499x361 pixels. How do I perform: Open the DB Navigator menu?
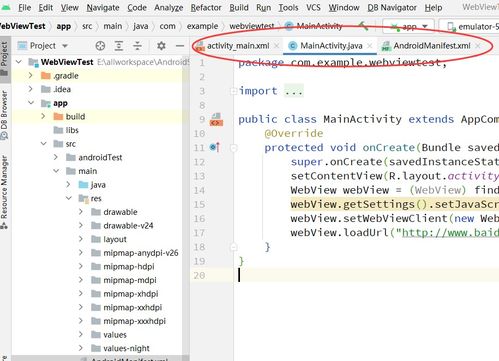[x=392, y=7]
